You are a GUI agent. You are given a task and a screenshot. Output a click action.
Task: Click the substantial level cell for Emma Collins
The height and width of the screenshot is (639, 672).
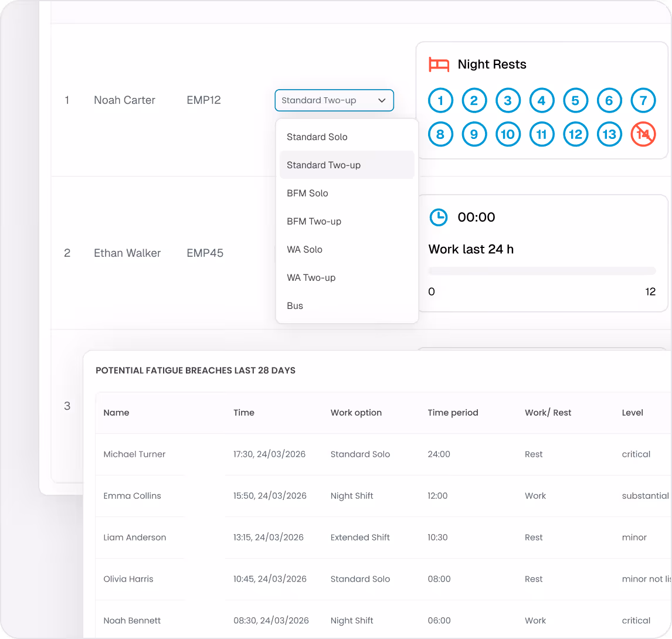click(x=645, y=496)
